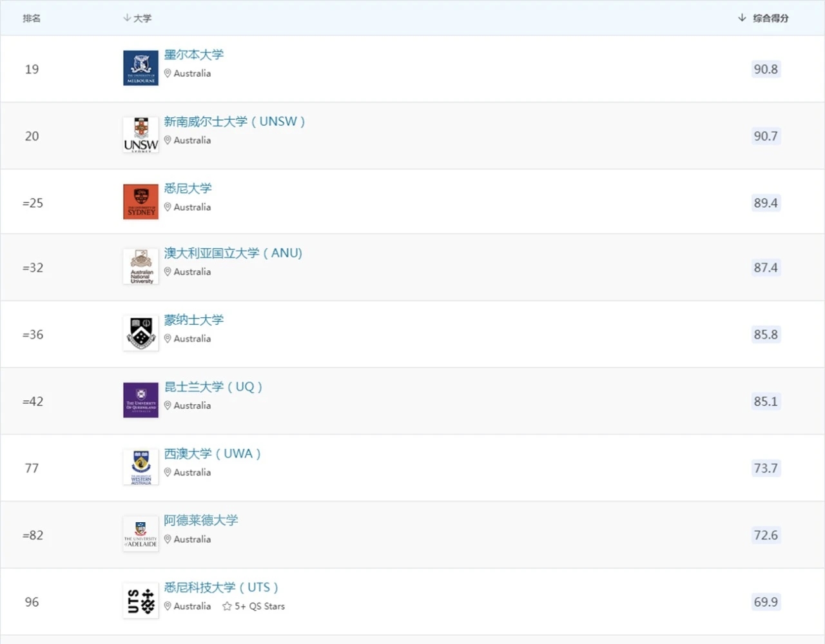The height and width of the screenshot is (644, 825).
Task: Click the University of Melbourne logo
Action: click(x=140, y=67)
